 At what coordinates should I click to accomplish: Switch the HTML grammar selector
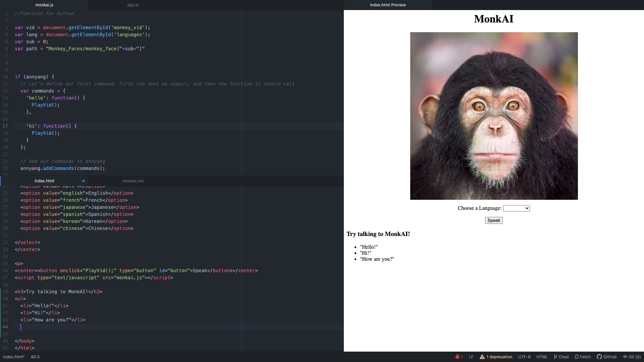(x=542, y=357)
